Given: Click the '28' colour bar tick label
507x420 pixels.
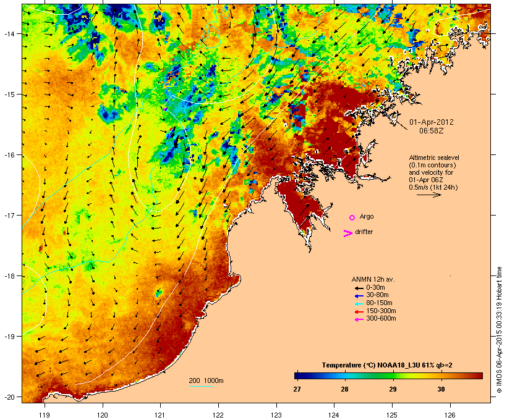Looking at the screenshot, I should coord(344,389).
